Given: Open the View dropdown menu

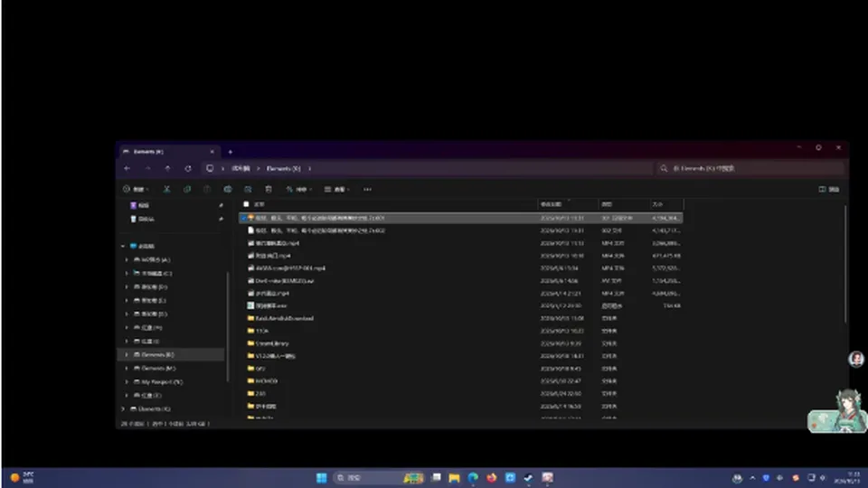Looking at the screenshot, I should pyautogui.click(x=336, y=189).
